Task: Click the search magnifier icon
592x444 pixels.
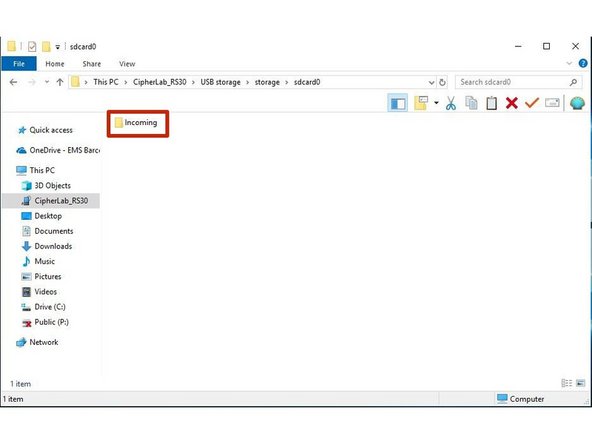Action: pyautogui.click(x=573, y=82)
